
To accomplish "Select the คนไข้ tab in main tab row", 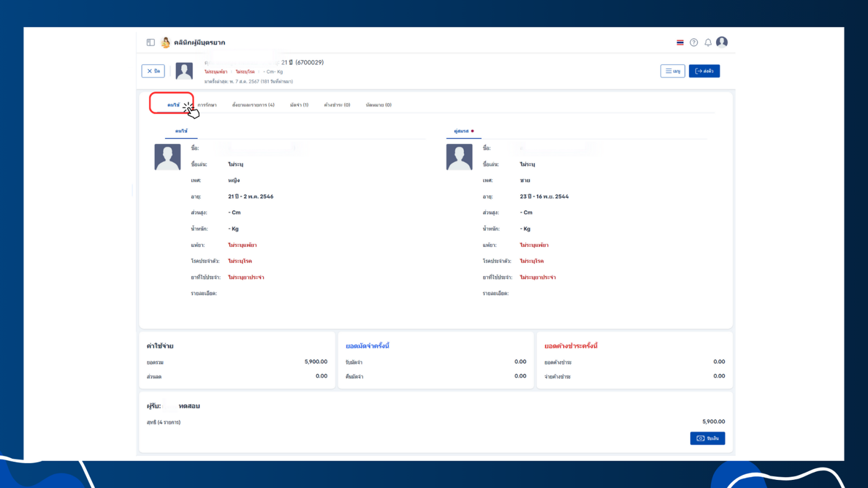I will click(173, 105).
